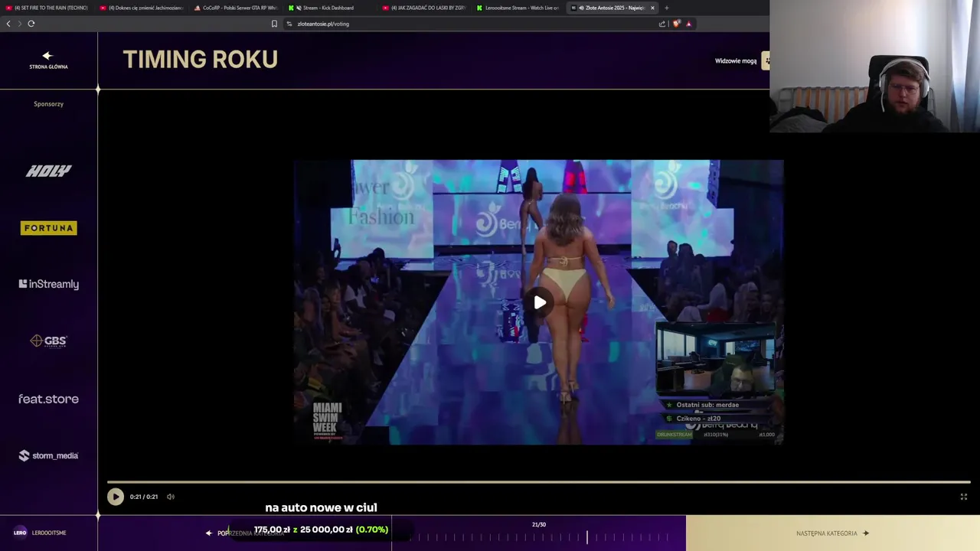Click the round play button below video
This screenshot has width=980, height=551.
(115, 497)
